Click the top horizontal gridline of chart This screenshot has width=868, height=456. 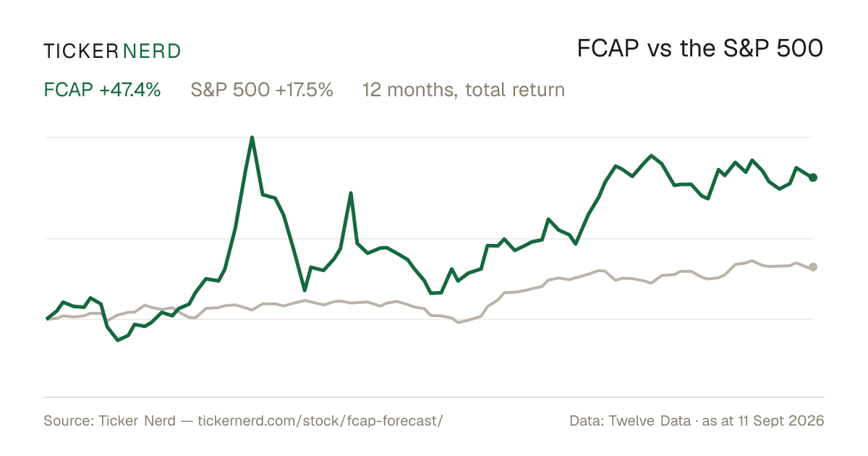(430, 137)
